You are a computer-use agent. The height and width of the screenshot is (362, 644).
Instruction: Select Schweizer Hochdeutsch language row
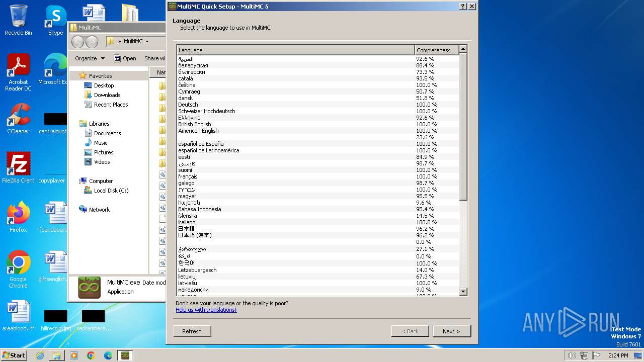(x=318, y=111)
